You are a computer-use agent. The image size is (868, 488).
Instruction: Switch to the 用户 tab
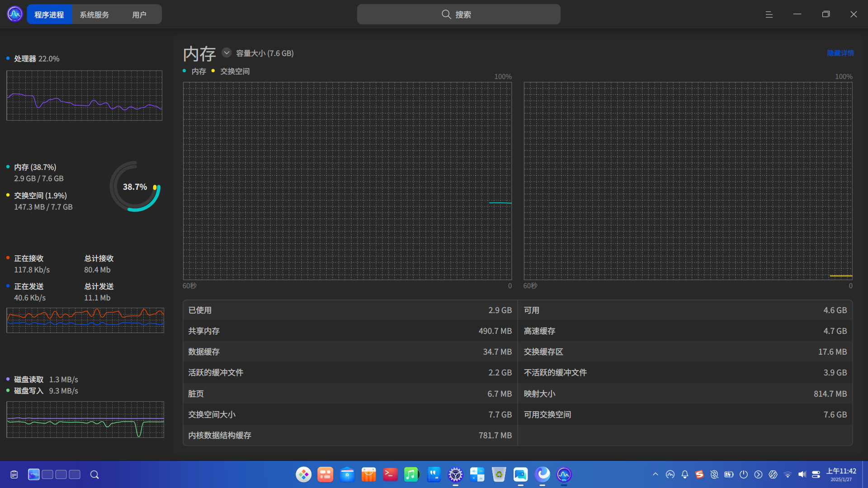[139, 14]
